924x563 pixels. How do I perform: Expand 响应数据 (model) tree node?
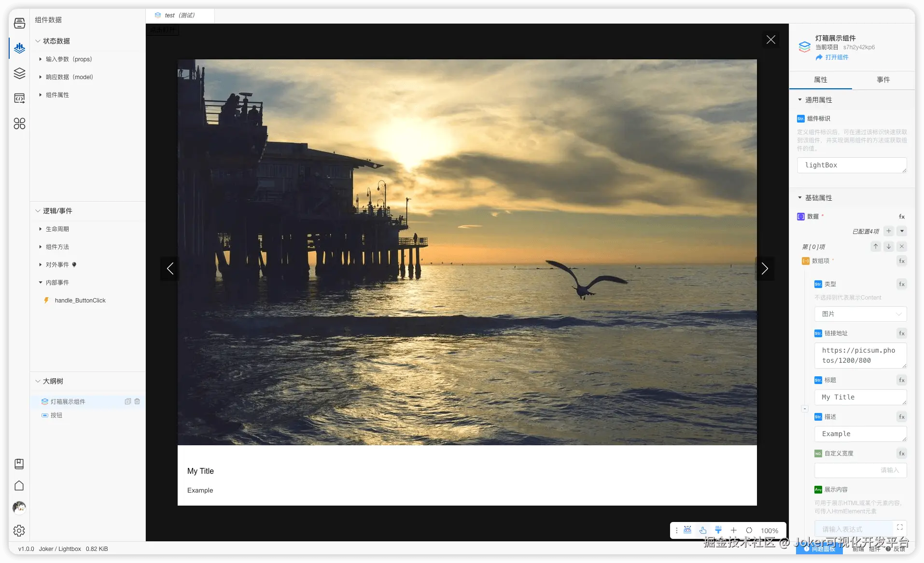tap(41, 77)
